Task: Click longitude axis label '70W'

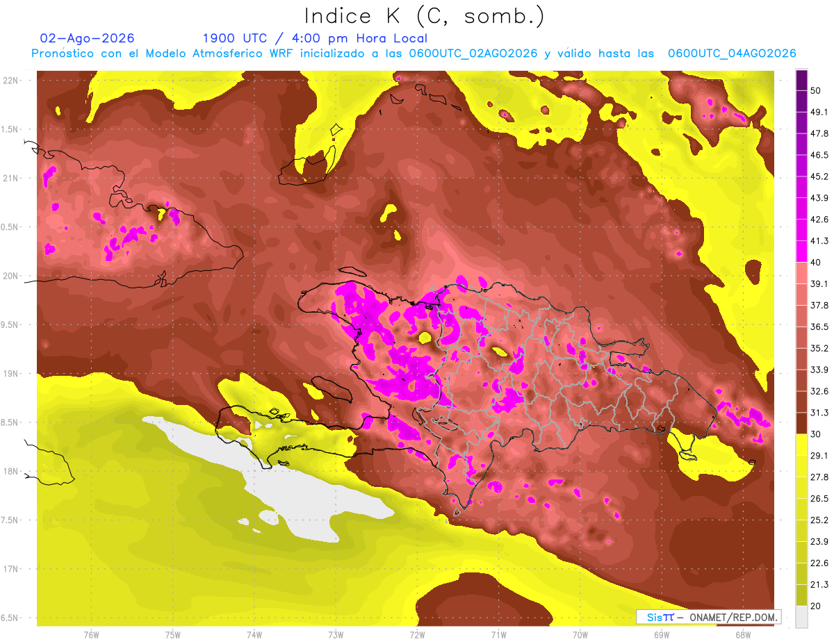Action: (580, 635)
